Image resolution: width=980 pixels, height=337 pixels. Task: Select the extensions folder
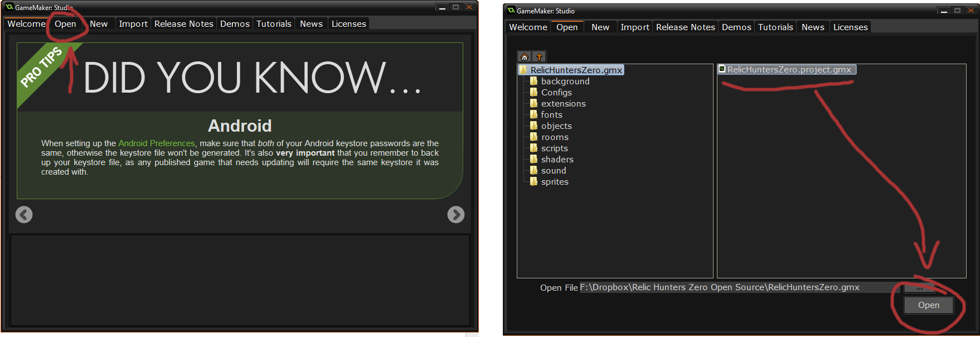[563, 104]
